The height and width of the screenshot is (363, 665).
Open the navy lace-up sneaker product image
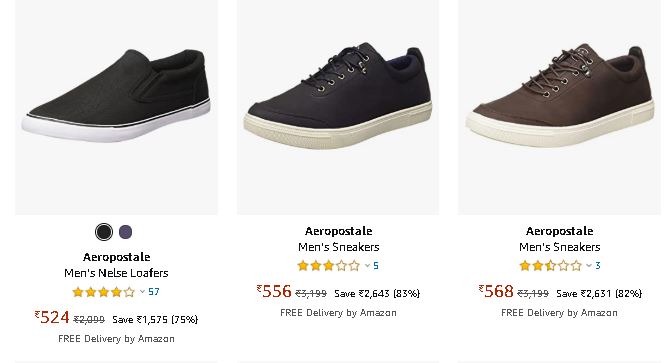(338, 107)
